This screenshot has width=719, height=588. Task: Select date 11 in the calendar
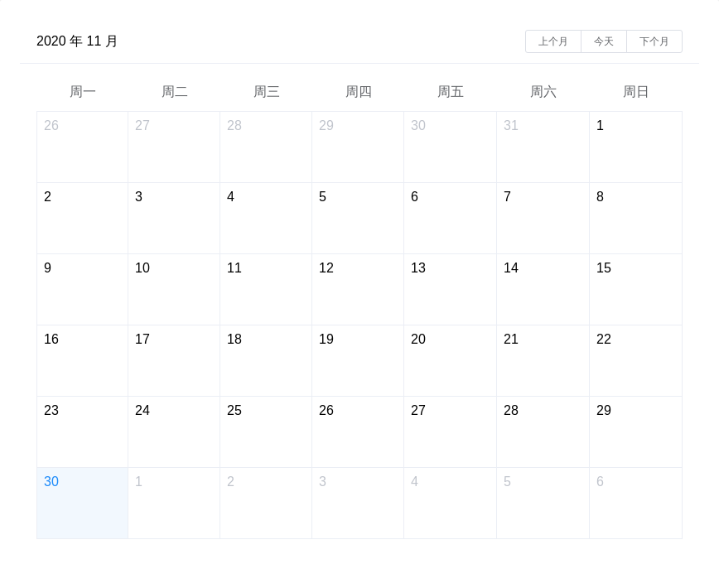[x=266, y=290]
